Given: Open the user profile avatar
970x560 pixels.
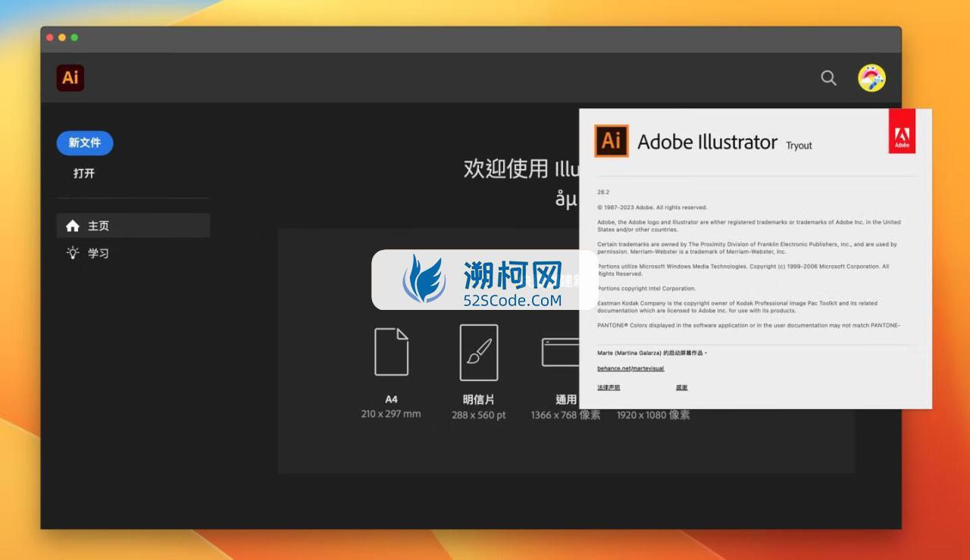Looking at the screenshot, I should click(x=871, y=78).
